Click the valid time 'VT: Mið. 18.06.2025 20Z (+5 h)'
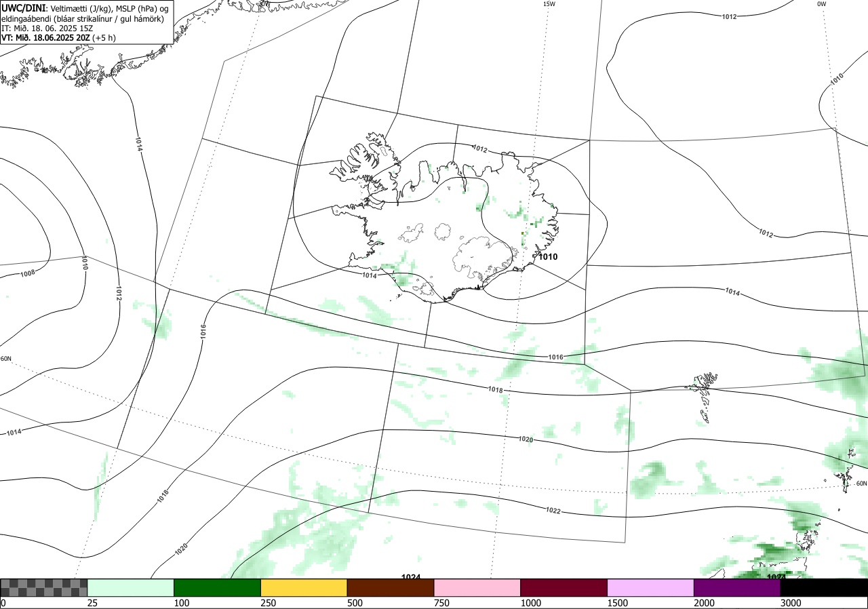Image resolution: width=868 pixels, height=609 pixels. (58, 37)
